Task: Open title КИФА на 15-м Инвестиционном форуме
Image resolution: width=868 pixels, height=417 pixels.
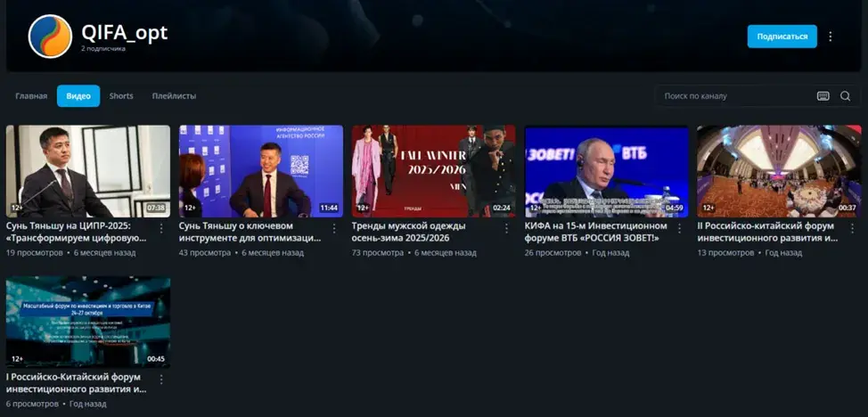Action: point(595,232)
